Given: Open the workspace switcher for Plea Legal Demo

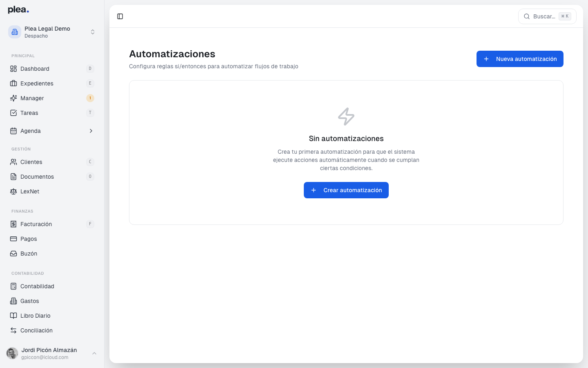Looking at the screenshot, I should pyautogui.click(x=93, y=31).
